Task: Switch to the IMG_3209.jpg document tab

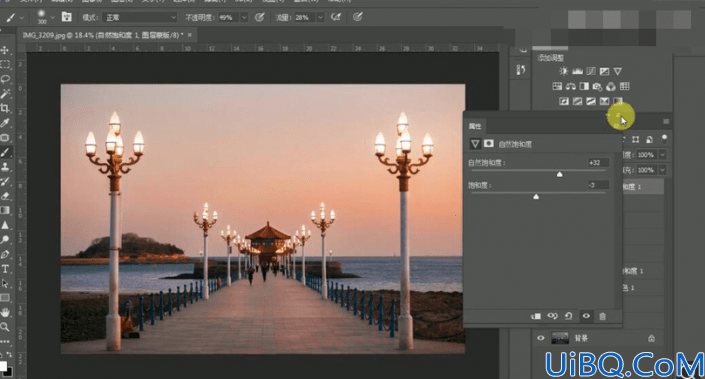Action: (x=103, y=35)
